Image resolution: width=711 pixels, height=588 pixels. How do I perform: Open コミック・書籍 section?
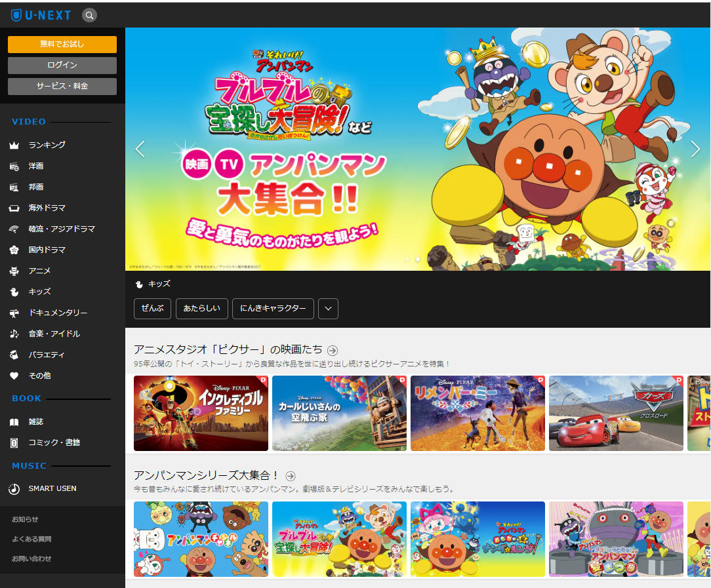point(54,442)
